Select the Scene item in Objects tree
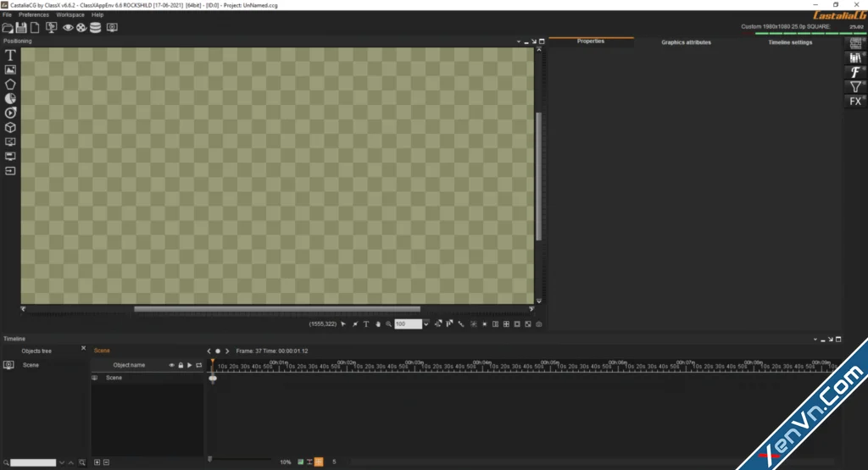 pos(31,365)
